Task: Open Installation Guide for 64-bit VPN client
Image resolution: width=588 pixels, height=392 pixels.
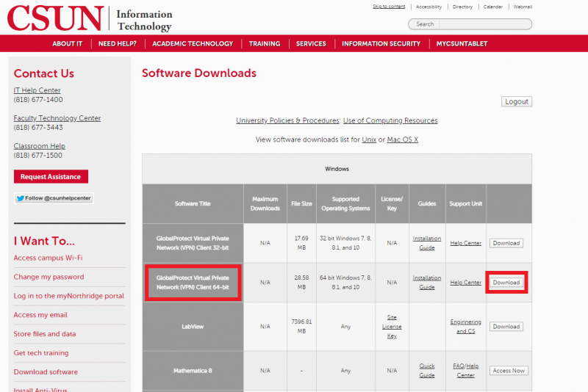Action: [x=427, y=283]
